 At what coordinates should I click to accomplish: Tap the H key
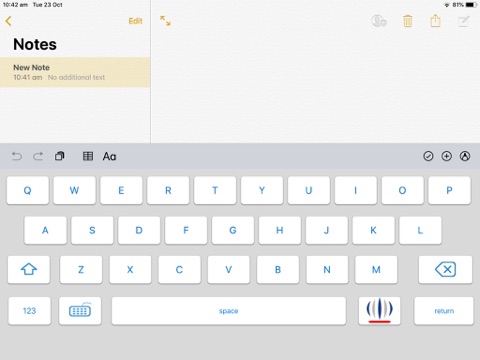280,230
